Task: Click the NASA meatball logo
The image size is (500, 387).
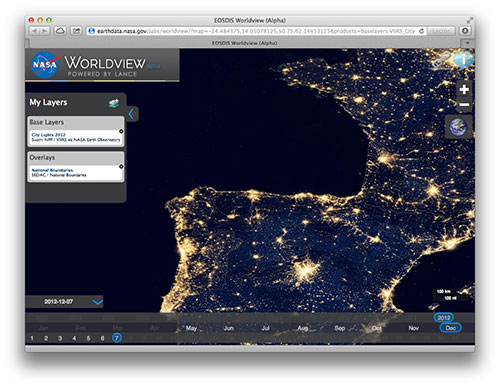Action: tap(45, 65)
